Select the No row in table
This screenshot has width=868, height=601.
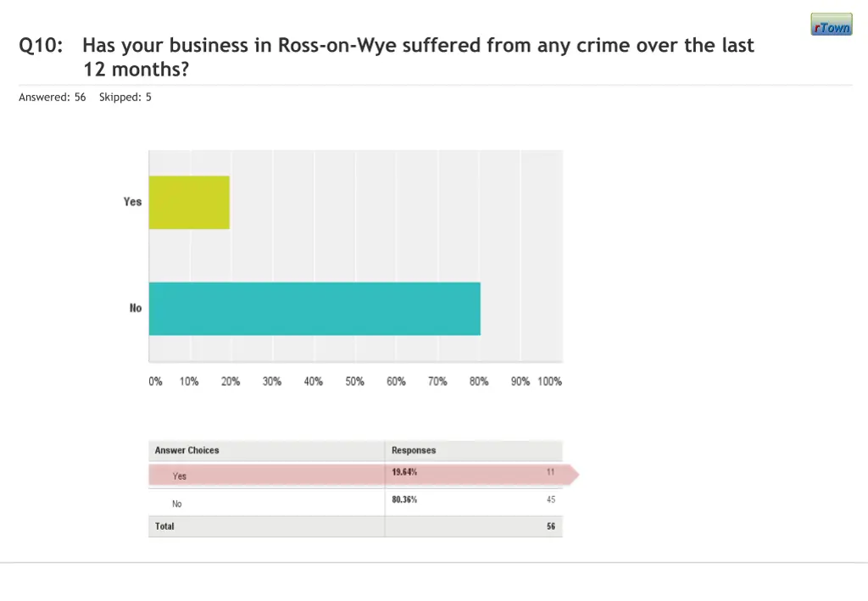pos(177,504)
